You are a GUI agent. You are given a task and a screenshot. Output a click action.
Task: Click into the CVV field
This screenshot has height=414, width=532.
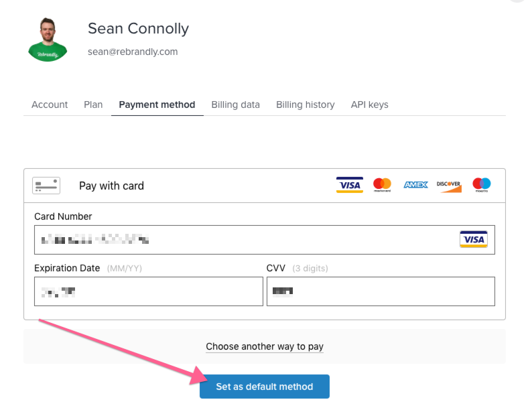pyautogui.click(x=381, y=291)
